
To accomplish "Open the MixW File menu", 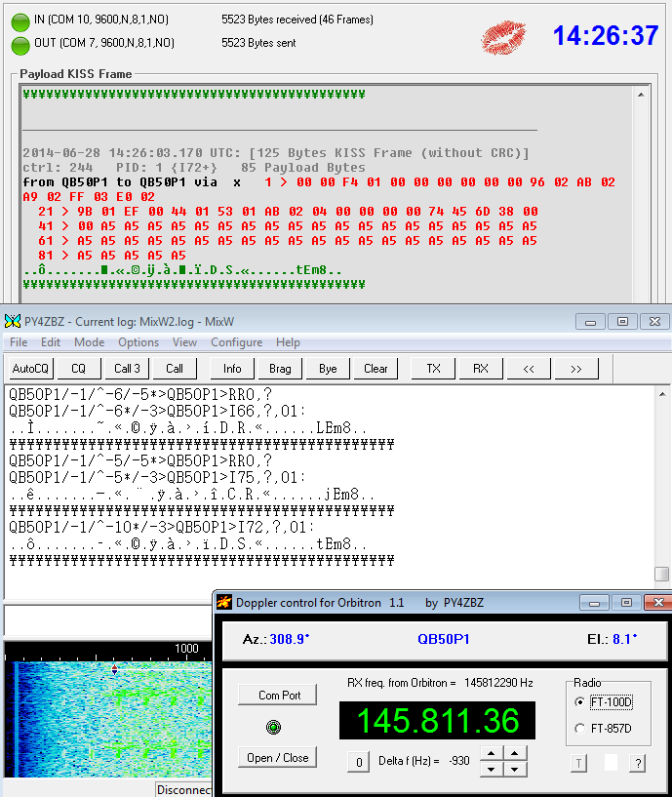I will (x=19, y=342).
